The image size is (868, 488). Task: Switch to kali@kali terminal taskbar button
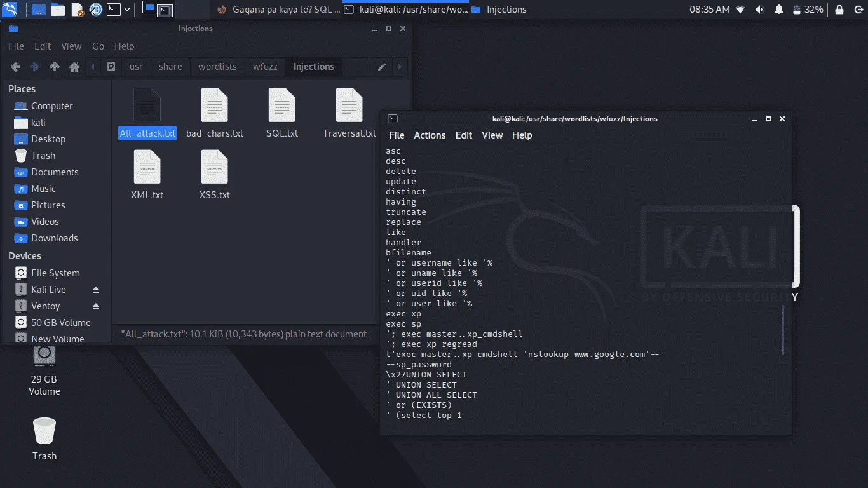(x=405, y=10)
